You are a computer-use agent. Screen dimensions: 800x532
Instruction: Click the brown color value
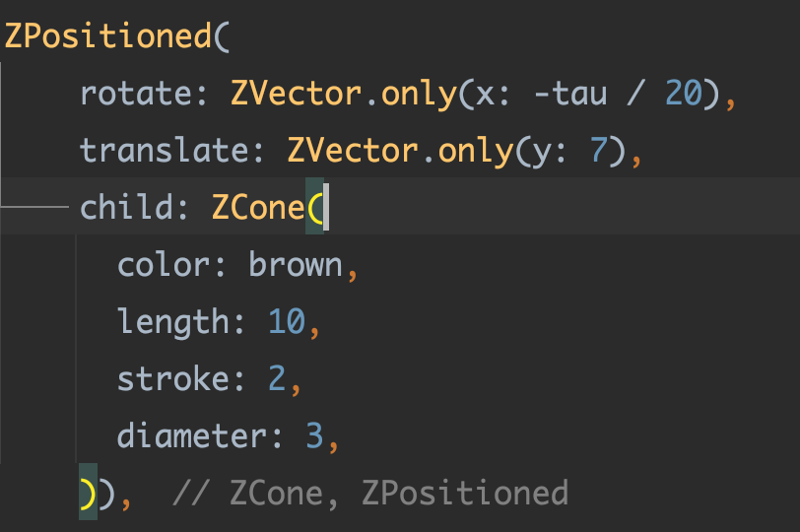point(296,265)
